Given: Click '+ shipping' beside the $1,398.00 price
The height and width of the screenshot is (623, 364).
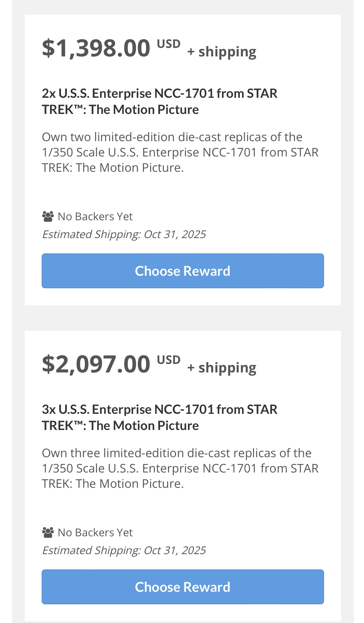Looking at the screenshot, I should coord(222,52).
